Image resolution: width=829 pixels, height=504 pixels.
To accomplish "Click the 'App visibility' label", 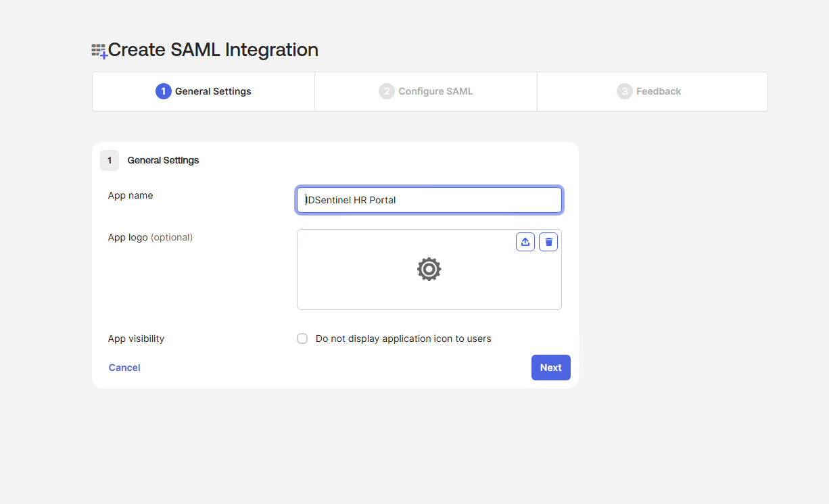I will pos(136,338).
